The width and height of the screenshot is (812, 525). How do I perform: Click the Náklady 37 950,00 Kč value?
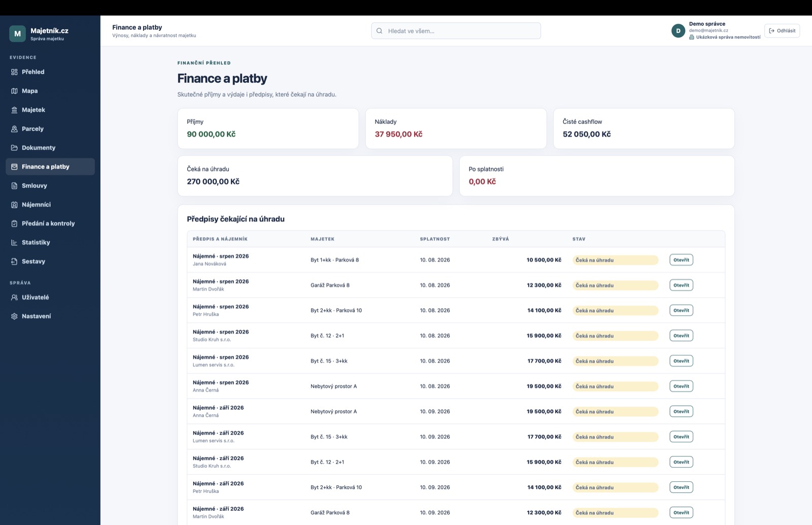click(398, 135)
